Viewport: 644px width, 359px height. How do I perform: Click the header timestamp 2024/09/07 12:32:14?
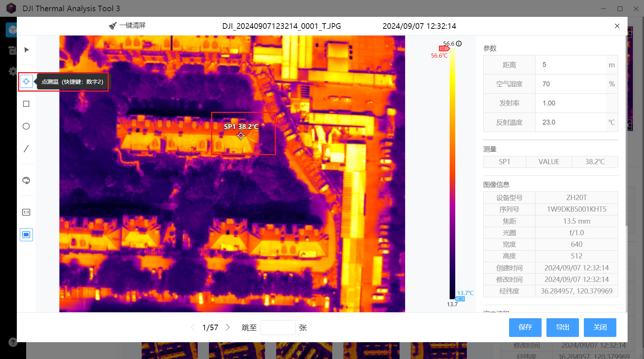click(419, 26)
